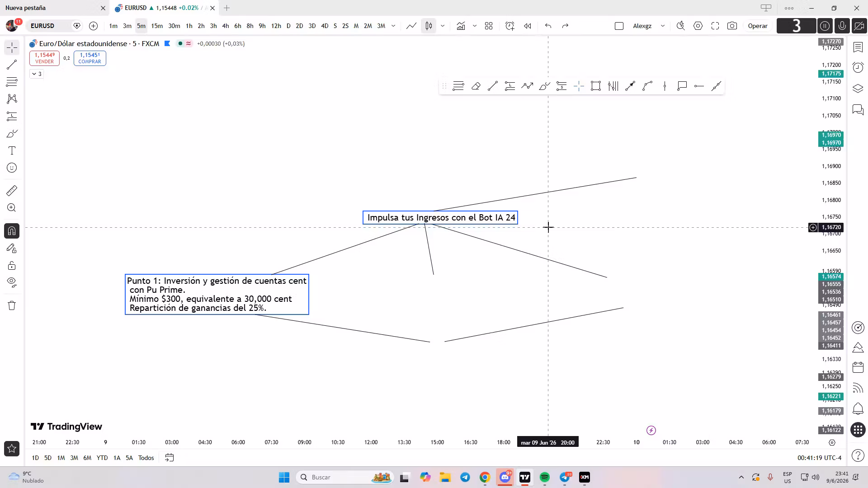Select the ruler measure tool

[x=12, y=191]
